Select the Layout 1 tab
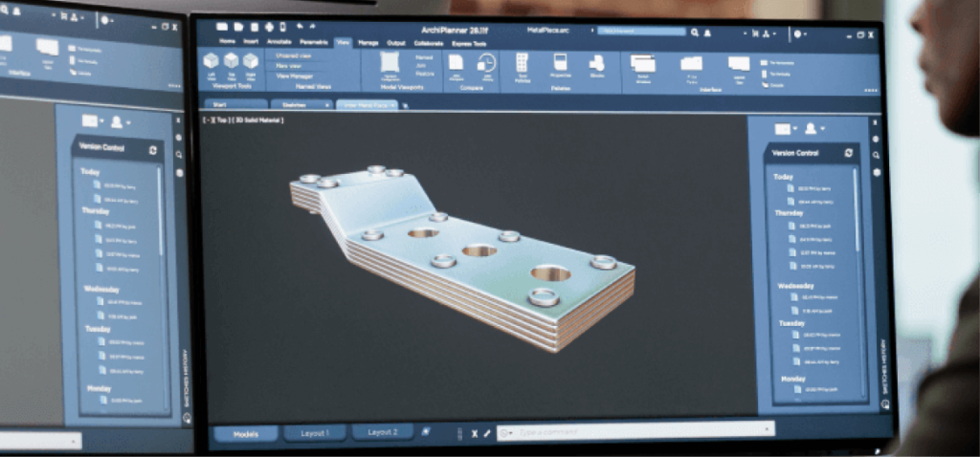 [314, 433]
